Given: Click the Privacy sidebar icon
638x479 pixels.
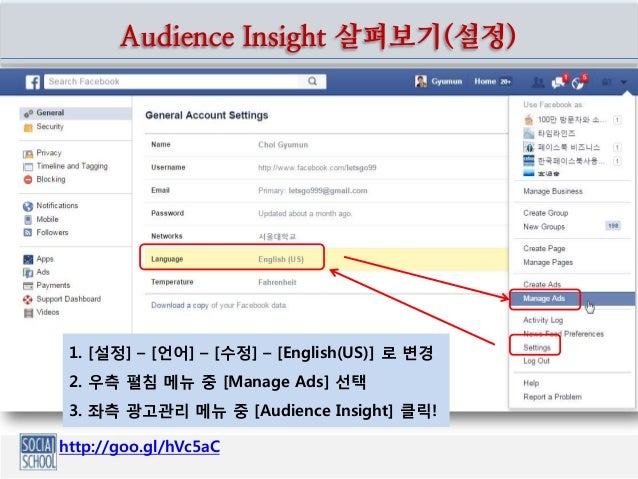Looking at the screenshot, I should click(28, 153).
